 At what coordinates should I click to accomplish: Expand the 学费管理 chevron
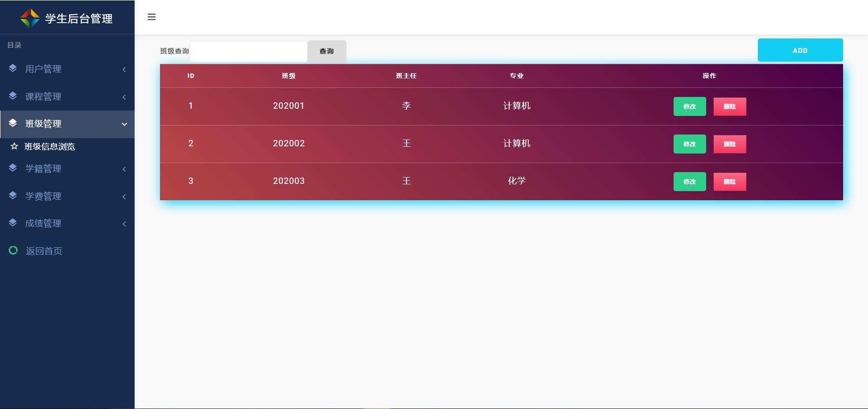pyautogui.click(x=124, y=197)
